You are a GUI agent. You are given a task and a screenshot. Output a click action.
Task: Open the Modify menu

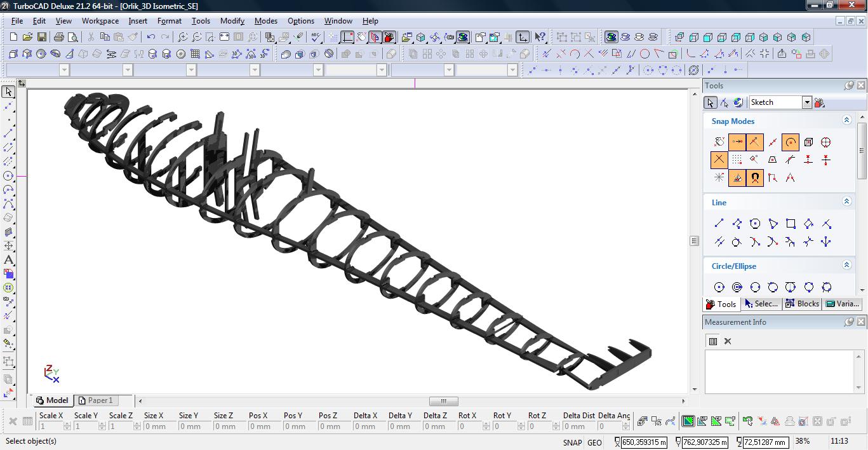[232, 21]
